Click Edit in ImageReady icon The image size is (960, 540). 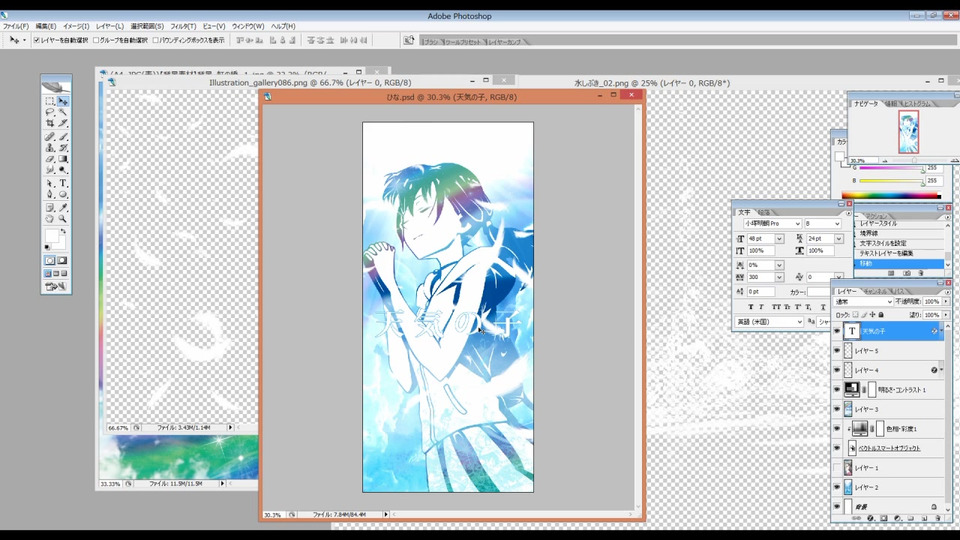coord(56,287)
